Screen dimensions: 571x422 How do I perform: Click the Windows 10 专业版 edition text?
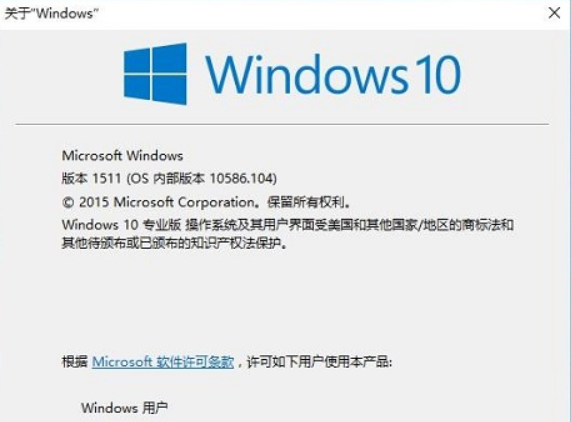(x=121, y=225)
